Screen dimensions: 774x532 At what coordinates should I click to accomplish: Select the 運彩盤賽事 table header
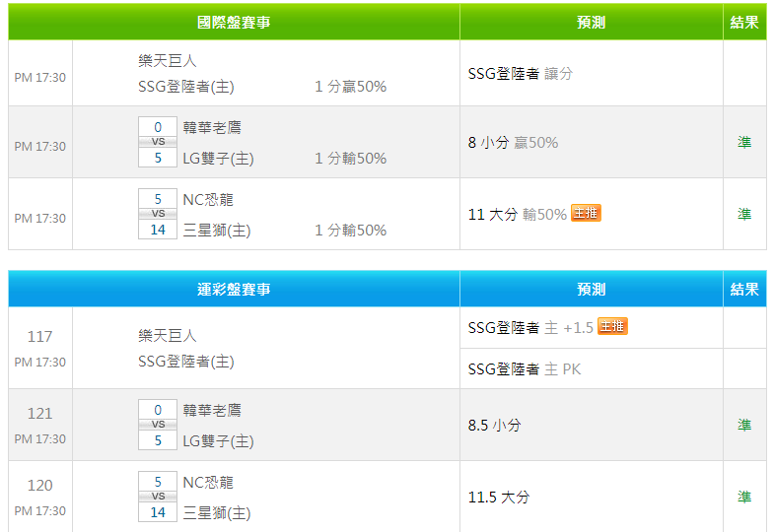pos(234,289)
